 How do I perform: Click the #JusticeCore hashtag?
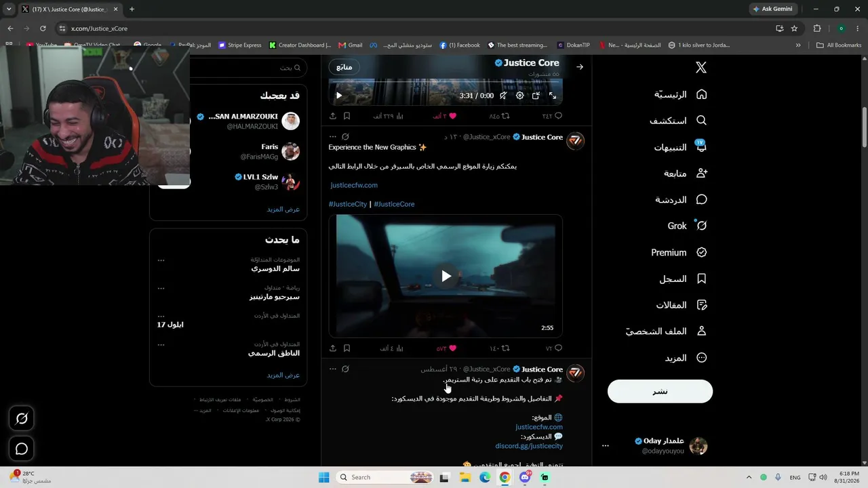[394, 204]
